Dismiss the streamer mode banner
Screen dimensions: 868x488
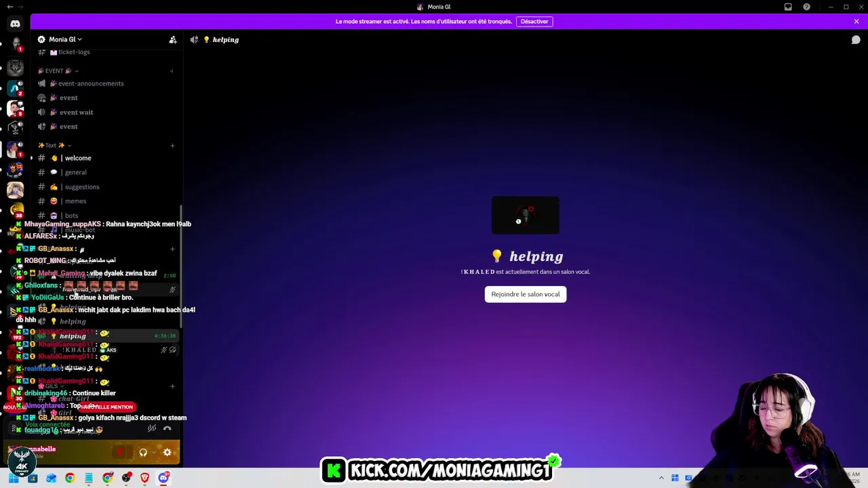pos(856,22)
